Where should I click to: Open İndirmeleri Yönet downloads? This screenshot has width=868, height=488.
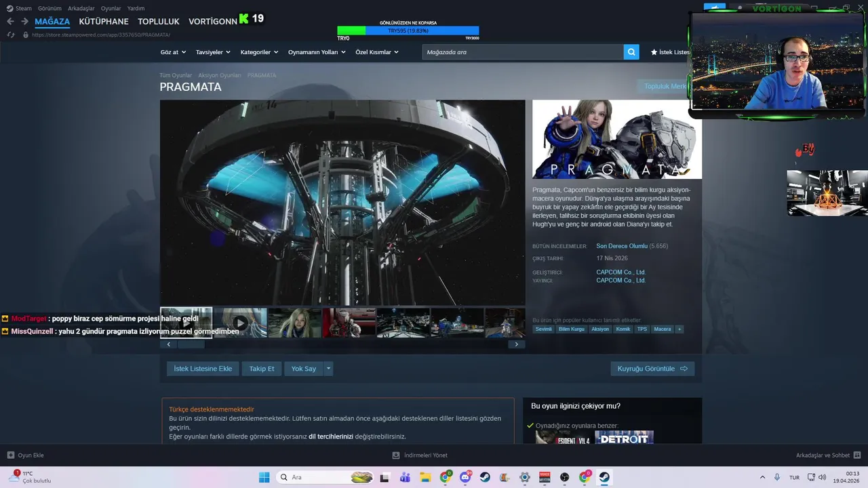[420, 455]
